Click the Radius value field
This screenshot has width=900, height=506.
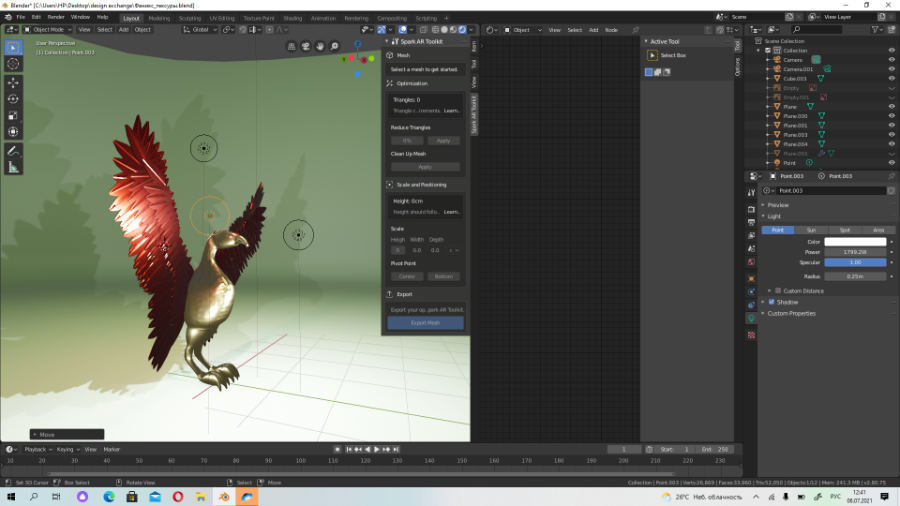(855, 277)
